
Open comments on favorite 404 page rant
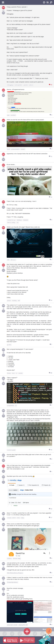tap(51, 259)
